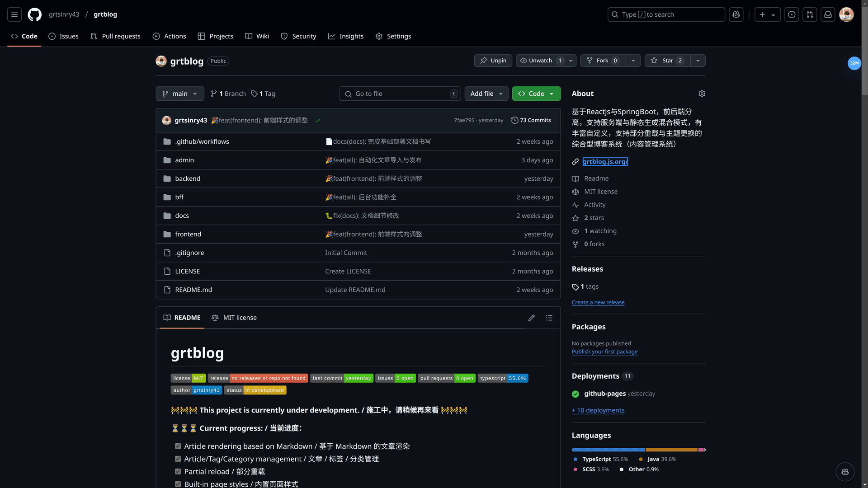The width and height of the screenshot is (868, 488).
Task: Toggle Article/Tag/Category management checkbox
Action: click(178, 459)
